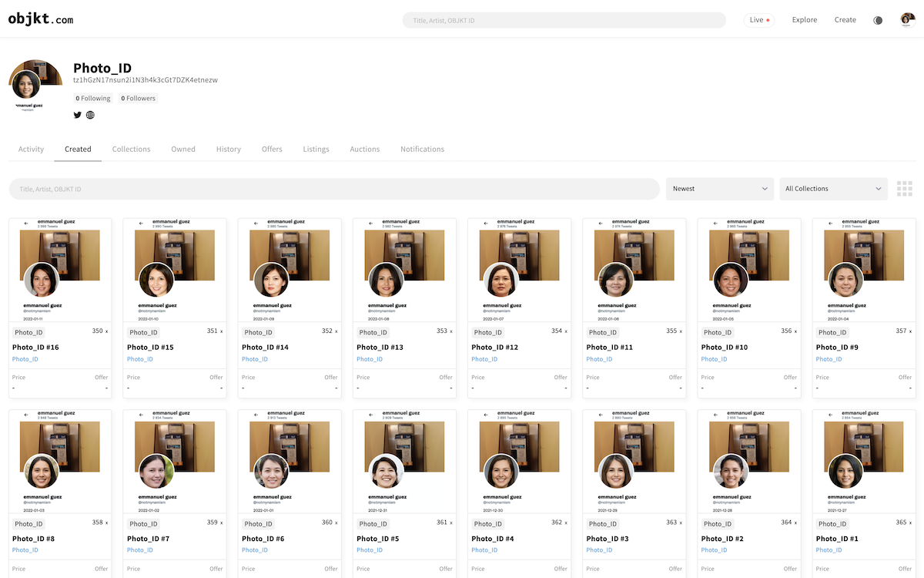This screenshot has width=924, height=578.
Task: Click the Photo_ID profile avatar picture
Action: coord(35,86)
